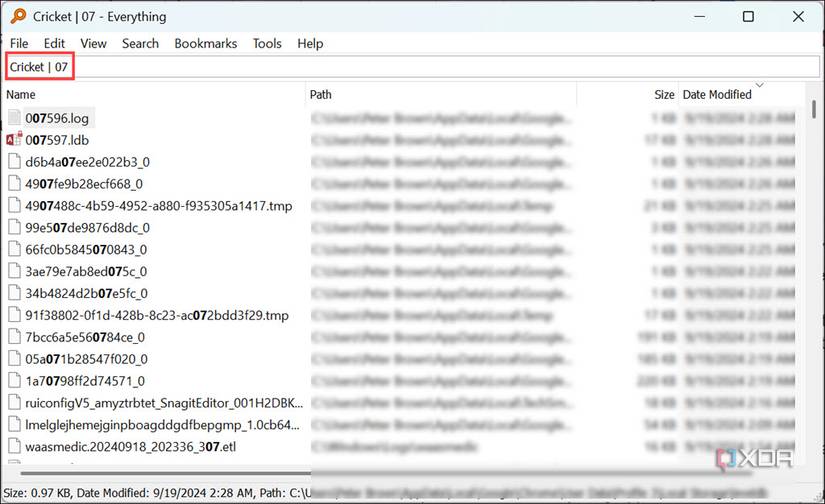Click the sort arrow above Date Modified
Viewport: 825px width, 504px height.
click(759, 84)
